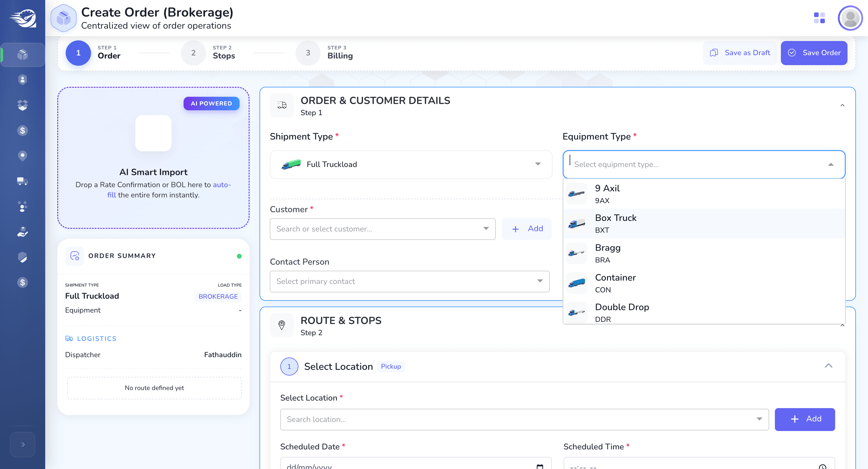Viewport: 868px width, 469px height.
Task: Open the Customer search dropdown
Action: [x=382, y=229]
